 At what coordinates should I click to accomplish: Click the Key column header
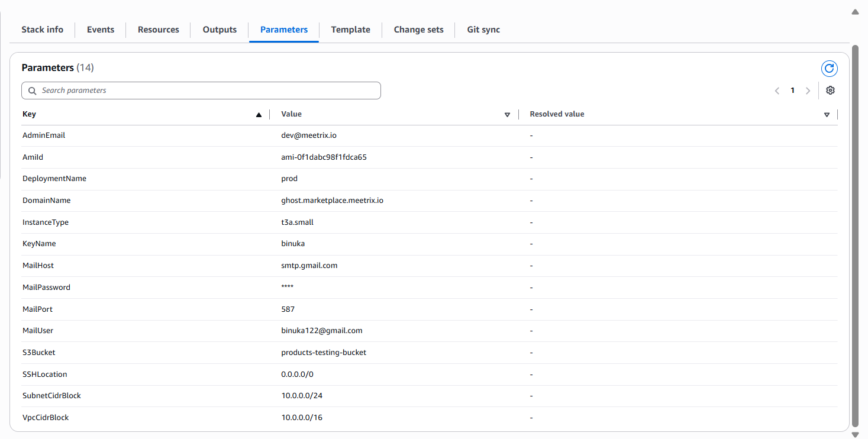click(x=29, y=114)
